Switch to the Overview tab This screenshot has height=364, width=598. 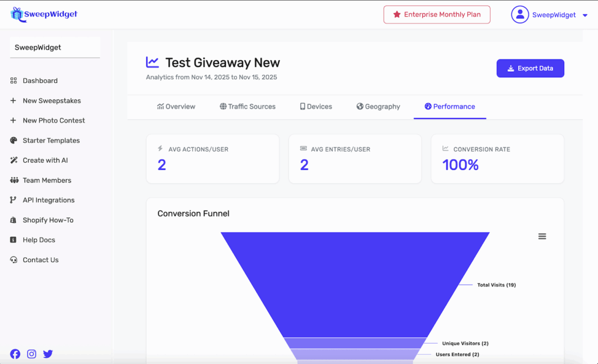pyautogui.click(x=176, y=107)
